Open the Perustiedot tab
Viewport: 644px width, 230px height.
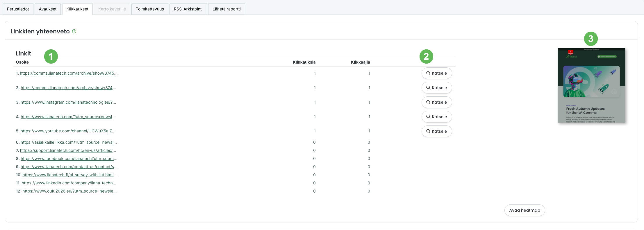point(18,9)
